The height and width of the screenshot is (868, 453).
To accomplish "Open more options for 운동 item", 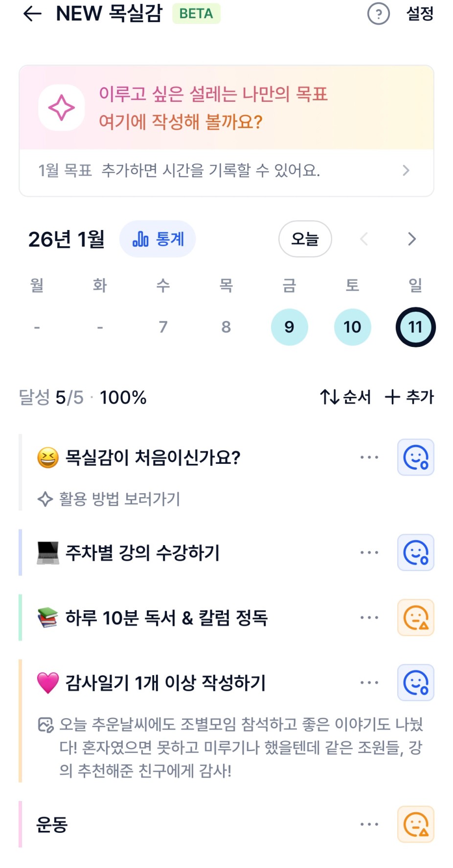I will 369,824.
